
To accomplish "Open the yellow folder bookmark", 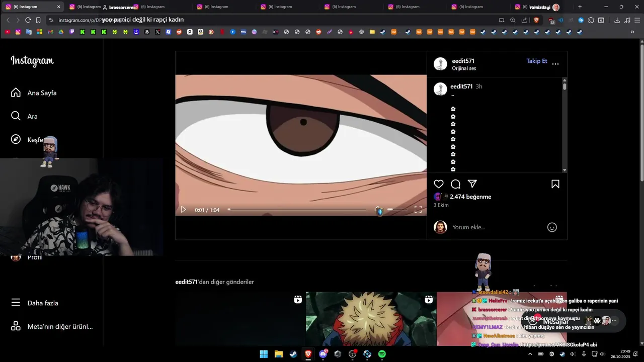I will pyautogui.click(x=372, y=32).
